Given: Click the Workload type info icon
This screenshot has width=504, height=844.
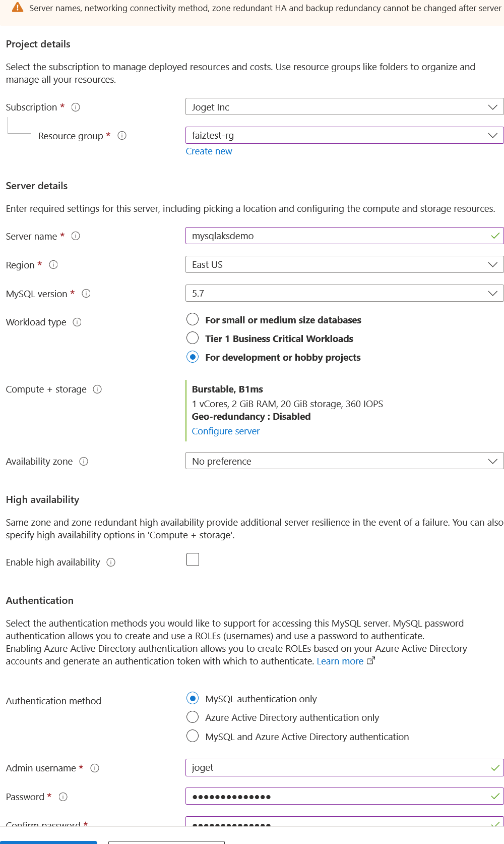Looking at the screenshot, I should [x=77, y=322].
